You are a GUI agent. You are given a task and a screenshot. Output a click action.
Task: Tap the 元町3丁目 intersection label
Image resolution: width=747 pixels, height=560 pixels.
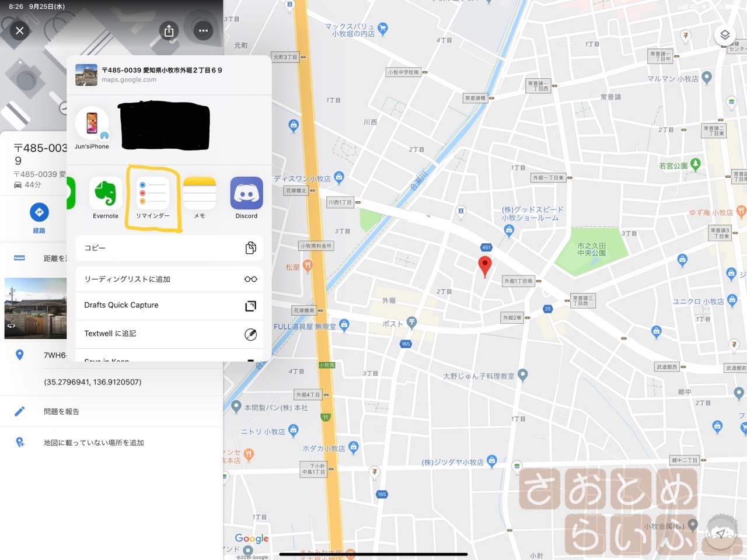pyautogui.click(x=285, y=57)
